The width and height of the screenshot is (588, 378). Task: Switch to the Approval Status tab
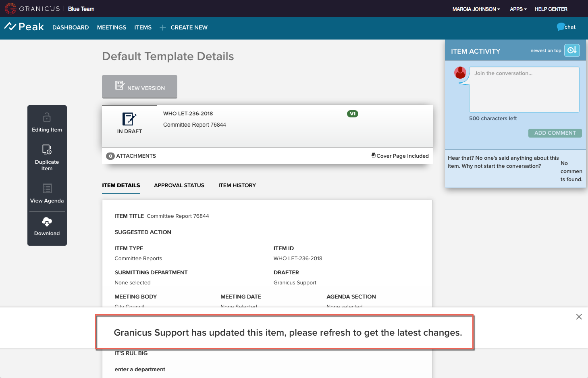point(179,186)
